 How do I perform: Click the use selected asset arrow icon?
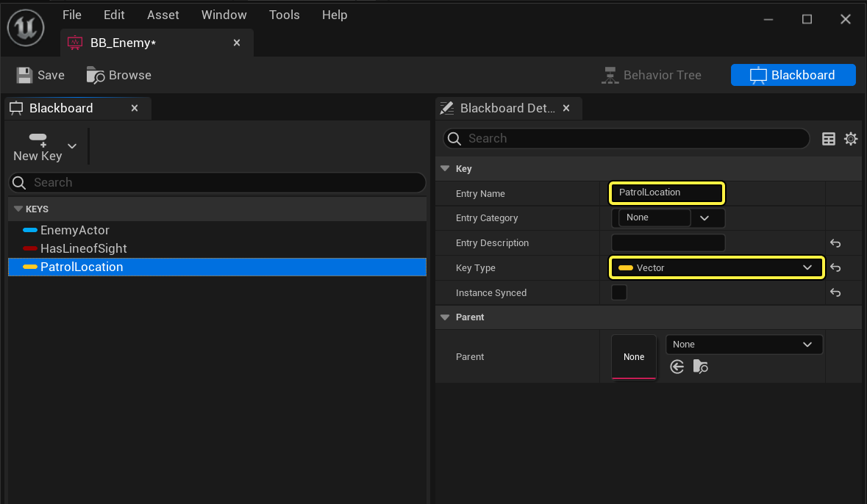click(677, 367)
